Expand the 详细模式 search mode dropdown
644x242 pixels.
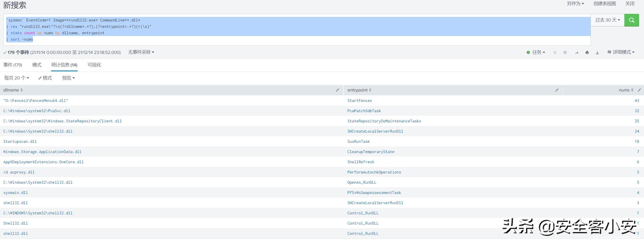621,52
